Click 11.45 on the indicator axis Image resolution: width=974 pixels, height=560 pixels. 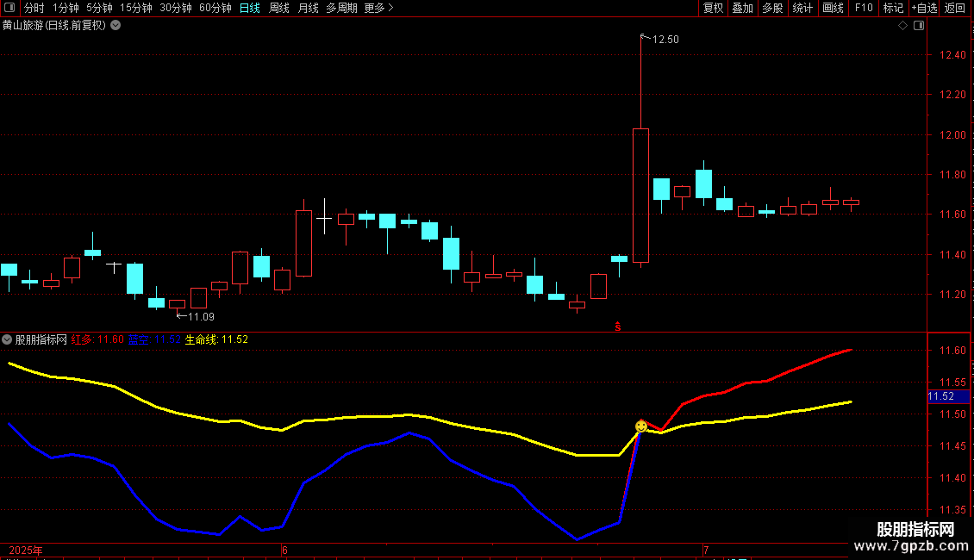click(x=952, y=445)
